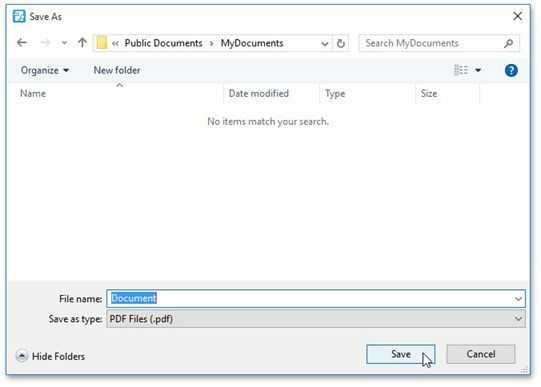This screenshot has height=387, width=541.
Task: Expand the chevron after Public Documents
Action: click(x=212, y=43)
